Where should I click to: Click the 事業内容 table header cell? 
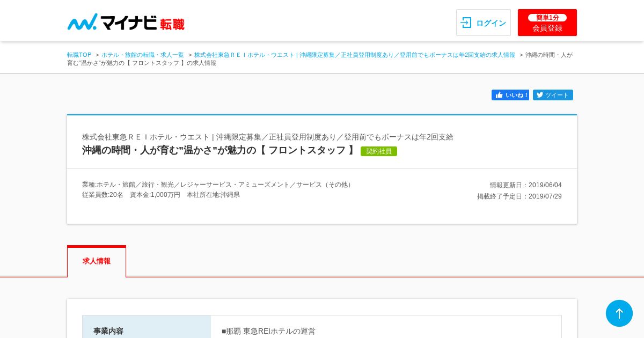pos(147,327)
